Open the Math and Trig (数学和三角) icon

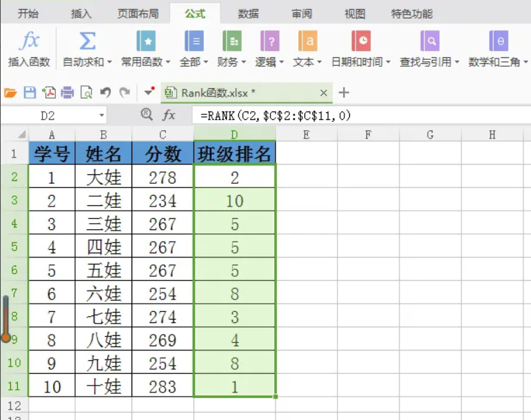coord(499,41)
